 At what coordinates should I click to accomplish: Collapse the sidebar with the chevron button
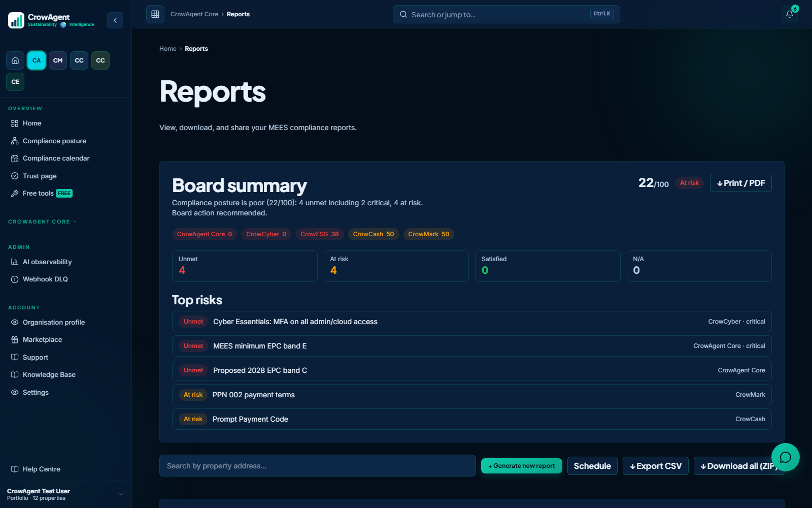pos(115,20)
